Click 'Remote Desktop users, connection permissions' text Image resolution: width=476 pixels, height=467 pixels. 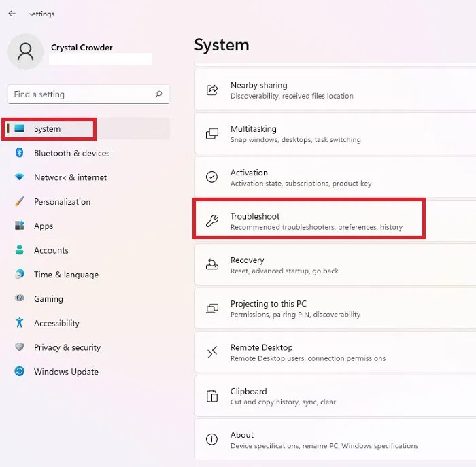pyautogui.click(x=308, y=358)
